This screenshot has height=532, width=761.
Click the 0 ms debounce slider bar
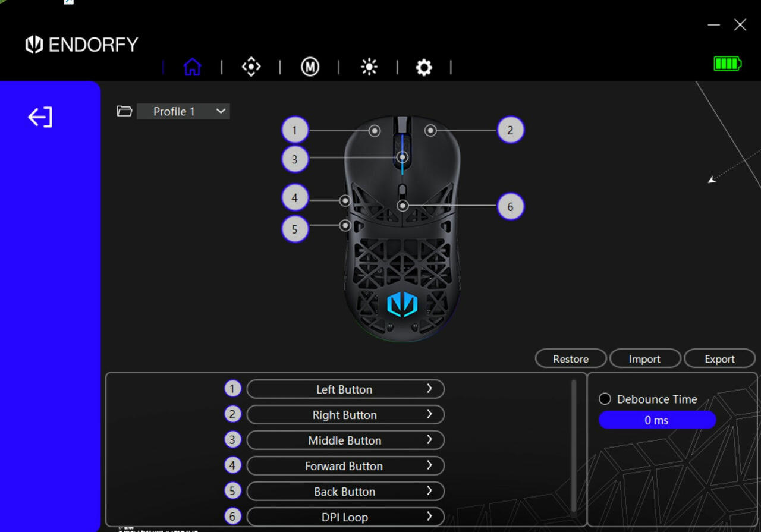click(656, 420)
